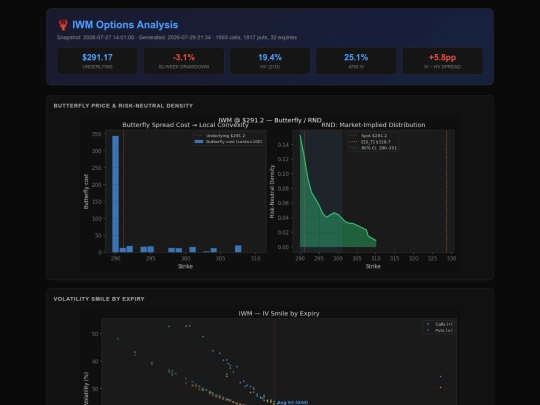Click the Calls entry in the smile legend

point(440,324)
